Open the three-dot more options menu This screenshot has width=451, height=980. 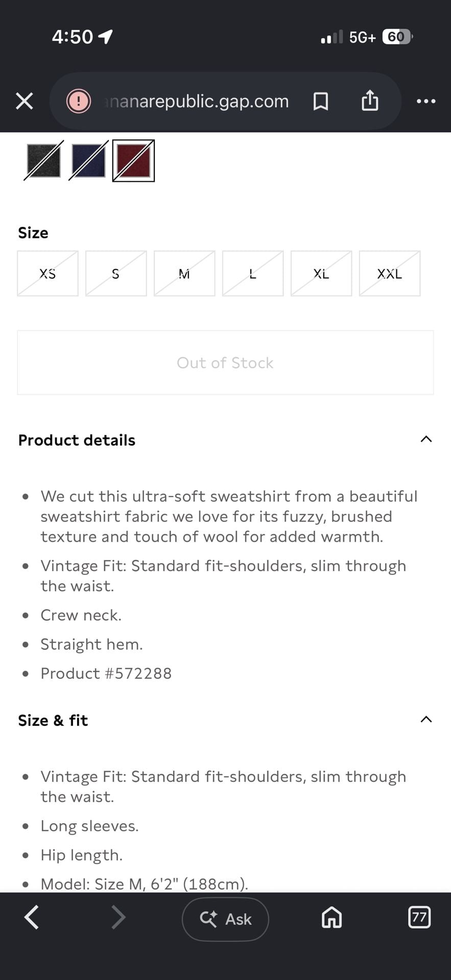pos(425,101)
